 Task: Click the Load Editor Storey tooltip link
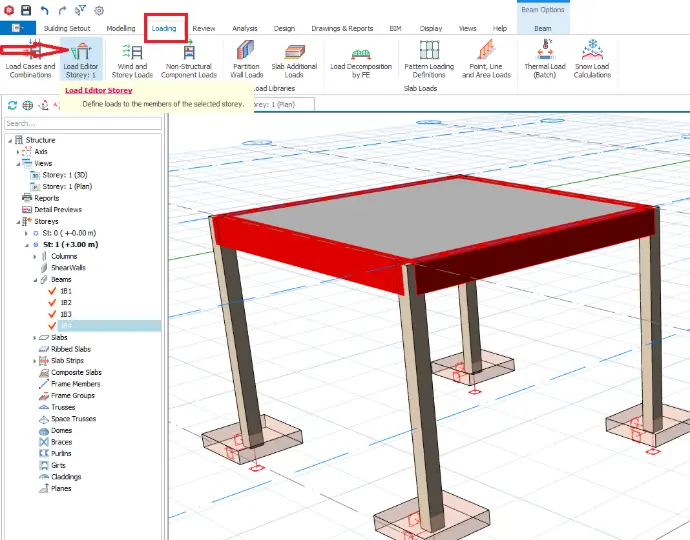99,90
